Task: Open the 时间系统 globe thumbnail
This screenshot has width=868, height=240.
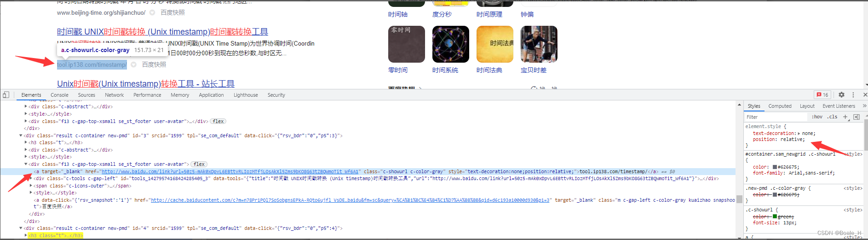Action: coord(451,44)
